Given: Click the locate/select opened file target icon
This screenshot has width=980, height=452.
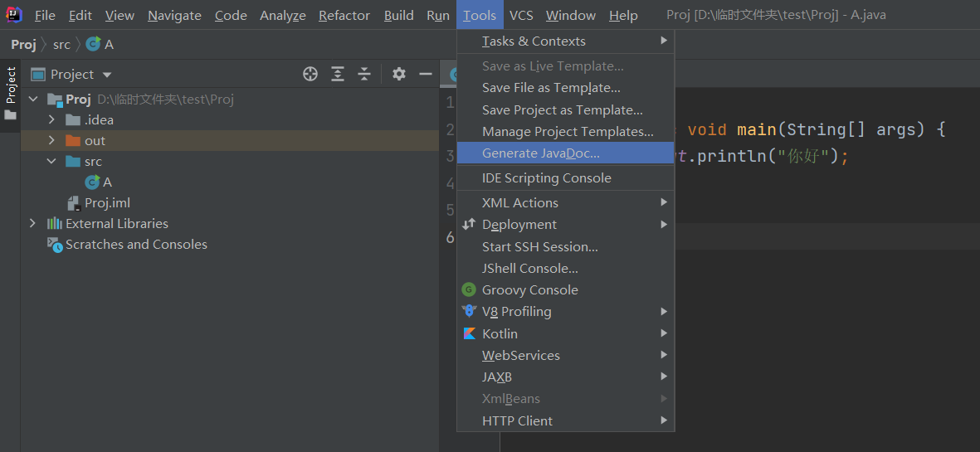Looking at the screenshot, I should click(x=310, y=75).
